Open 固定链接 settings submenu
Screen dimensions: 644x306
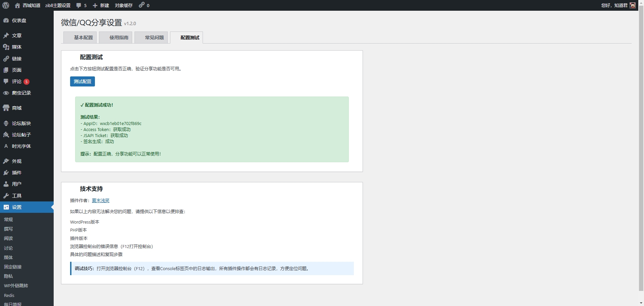tap(13, 267)
